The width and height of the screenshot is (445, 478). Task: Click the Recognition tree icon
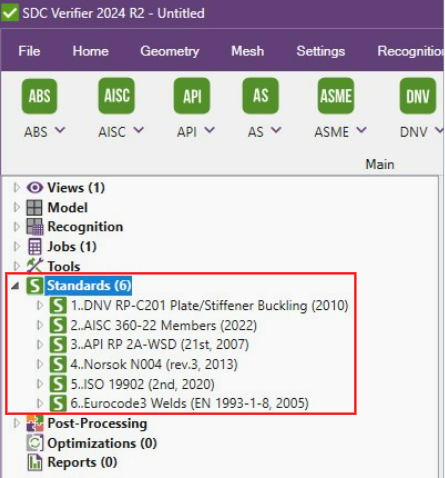click(x=35, y=227)
